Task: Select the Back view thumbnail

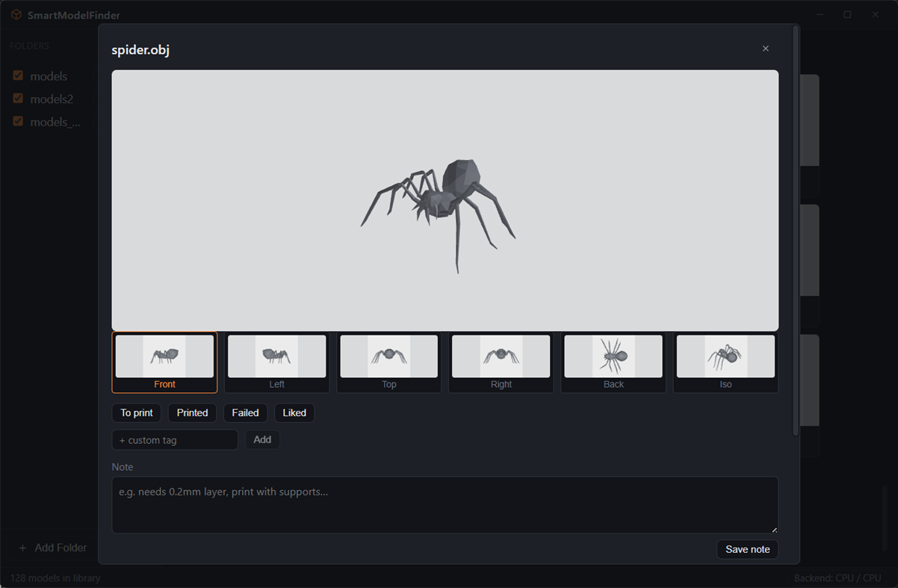Action: [x=613, y=362]
